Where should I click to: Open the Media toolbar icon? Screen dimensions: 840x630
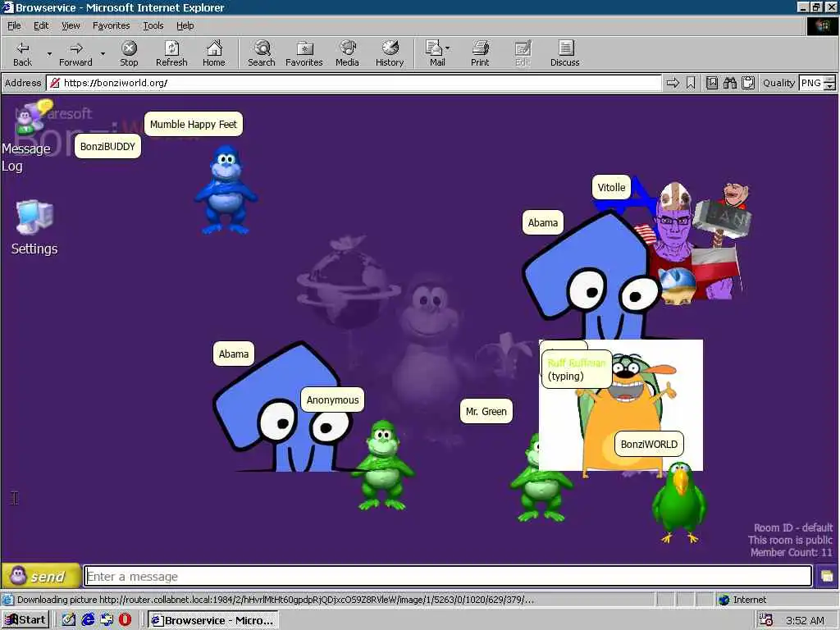coord(347,53)
